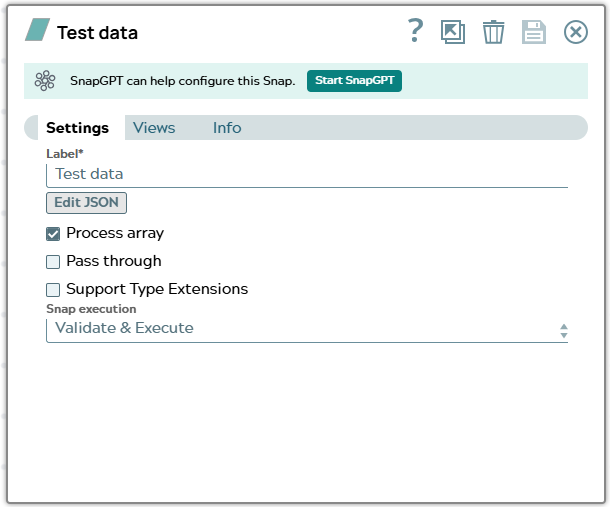
Task: Open the Snap execution dropdown
Action: (307, 330)
